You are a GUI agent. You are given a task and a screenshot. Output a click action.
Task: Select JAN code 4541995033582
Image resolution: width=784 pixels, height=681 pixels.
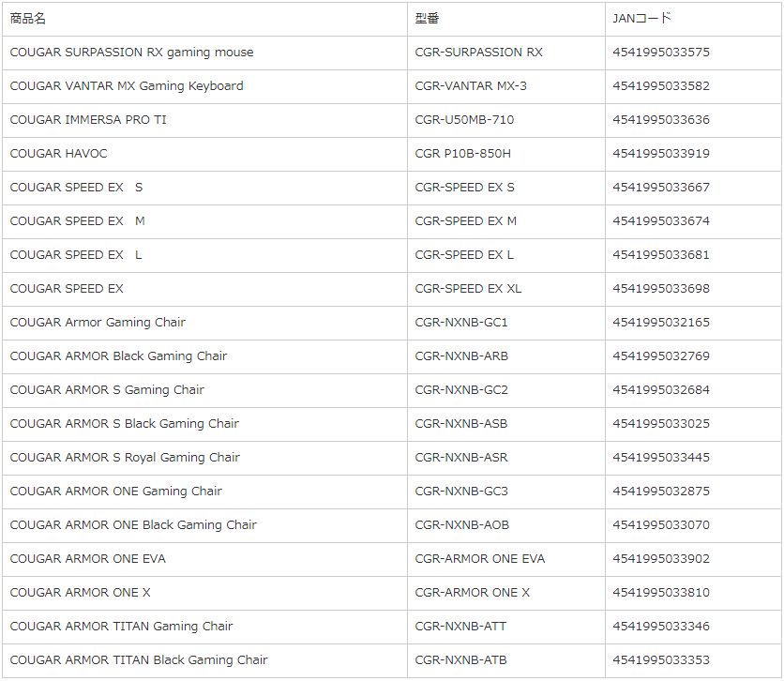(661, 86)
